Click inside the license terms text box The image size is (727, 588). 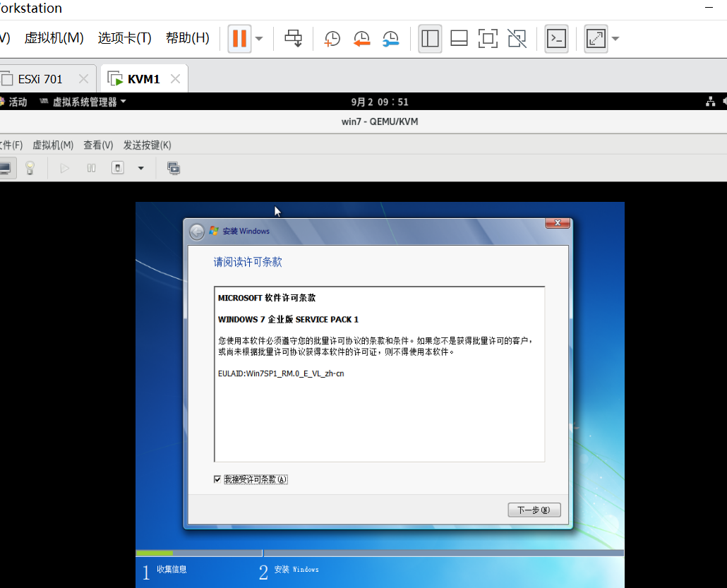[379, 373]
